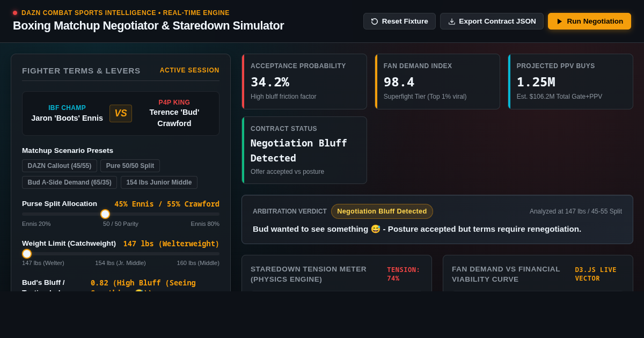
Task: Click the Export Contract download icon
Action: [x=452, y=21]
